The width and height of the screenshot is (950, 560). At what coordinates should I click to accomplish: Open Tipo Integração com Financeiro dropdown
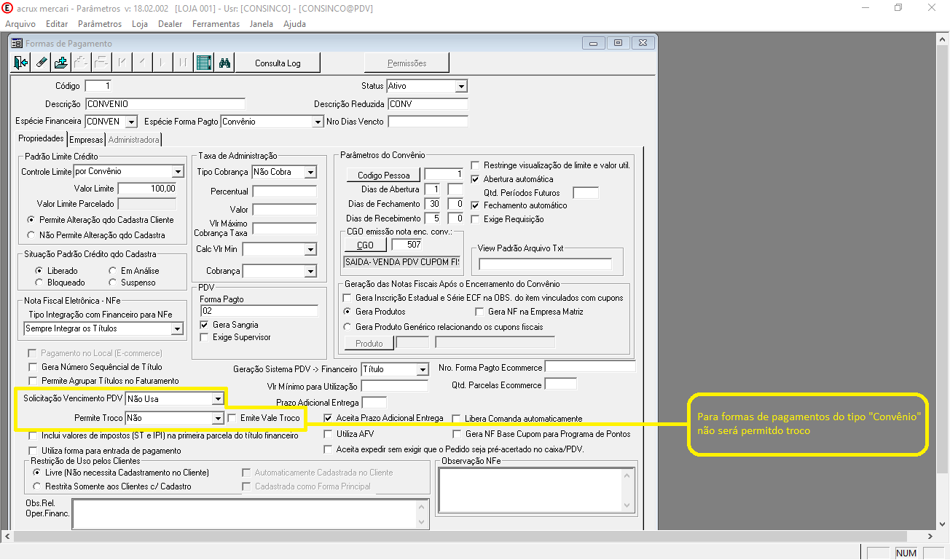point(176,329)
